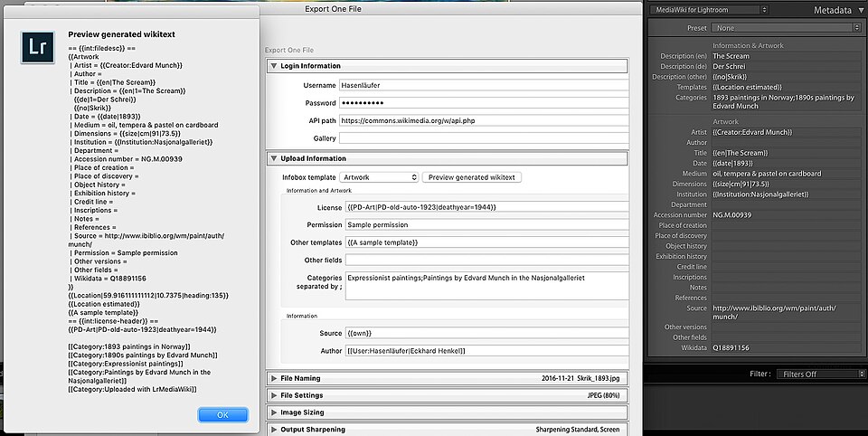Click Credit line field in Metadata
Viewport: 868px width, 436px height.
[787, 267]
